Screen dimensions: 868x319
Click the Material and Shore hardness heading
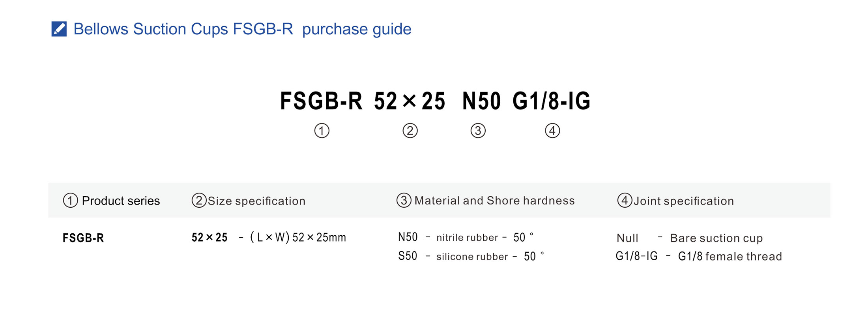[x=494, y=201]
